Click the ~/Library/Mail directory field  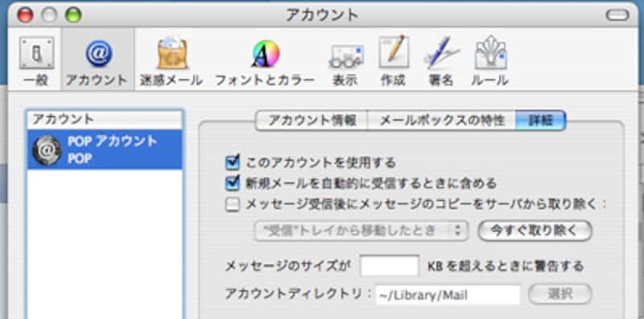pyautogui.click(x=448, y=294)
